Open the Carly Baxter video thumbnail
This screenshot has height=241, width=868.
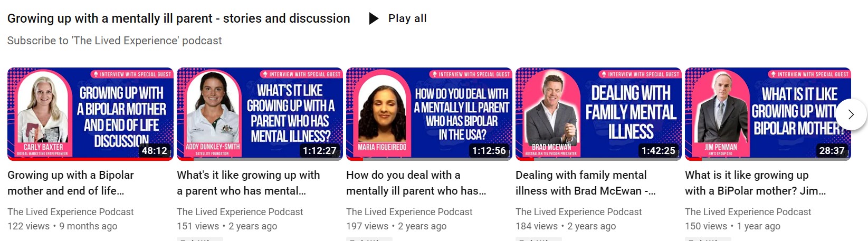coord(90,114)
